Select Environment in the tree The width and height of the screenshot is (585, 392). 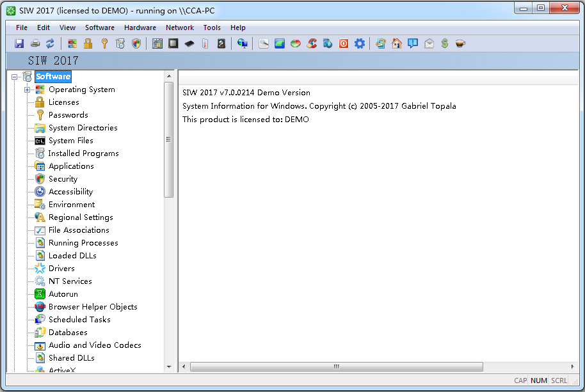(x=72, y=205)
